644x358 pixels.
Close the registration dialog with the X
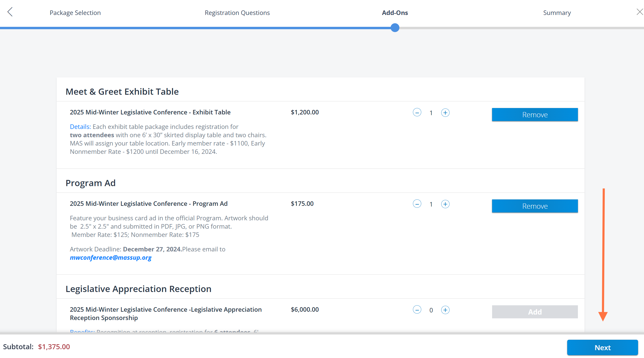(639, 12)
